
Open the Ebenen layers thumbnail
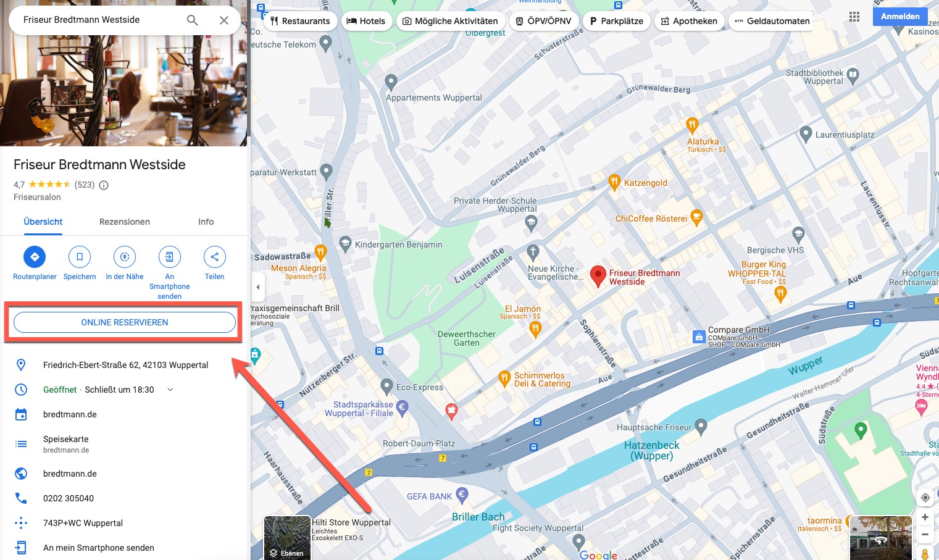(x=287, y=538)
